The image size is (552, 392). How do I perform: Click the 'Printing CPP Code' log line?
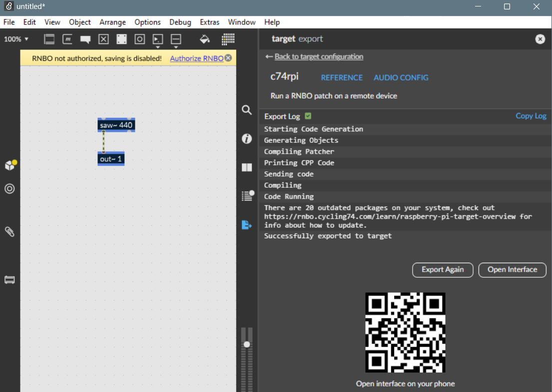pos(299,163)
